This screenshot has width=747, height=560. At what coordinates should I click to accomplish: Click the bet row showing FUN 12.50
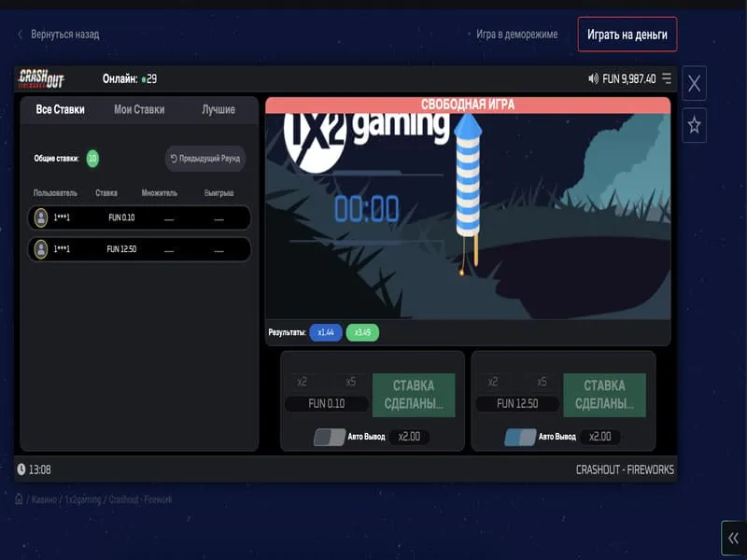pyautogui.click(x=139, y=249)
